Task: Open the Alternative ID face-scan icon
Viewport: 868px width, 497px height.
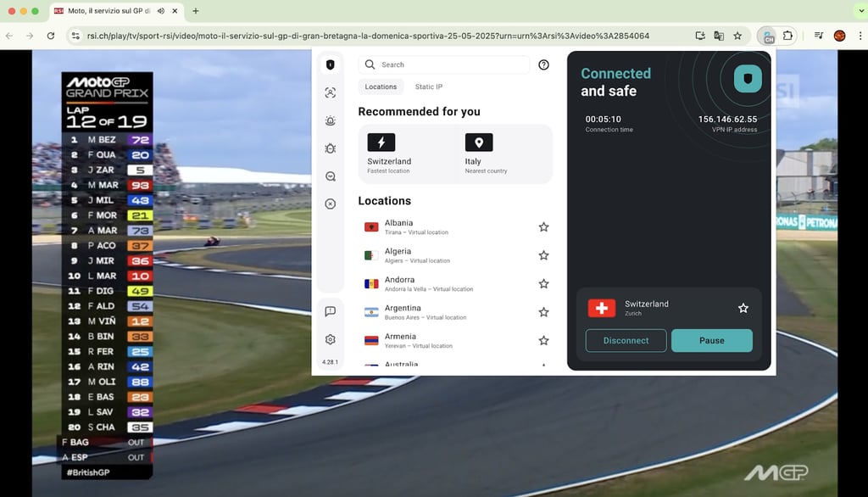Action: coord(331,92)
